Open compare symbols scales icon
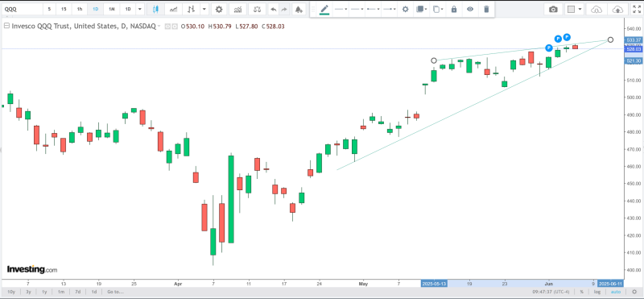 [x=257, y=9]
